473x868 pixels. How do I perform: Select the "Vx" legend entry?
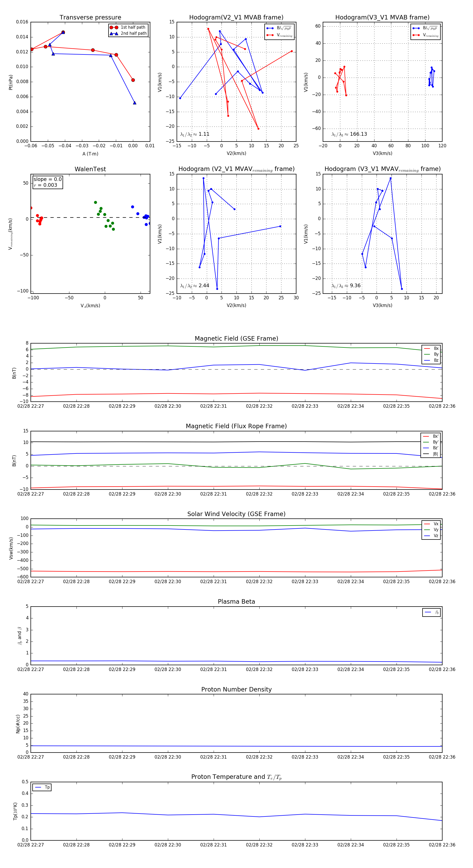tap(431, 524)
